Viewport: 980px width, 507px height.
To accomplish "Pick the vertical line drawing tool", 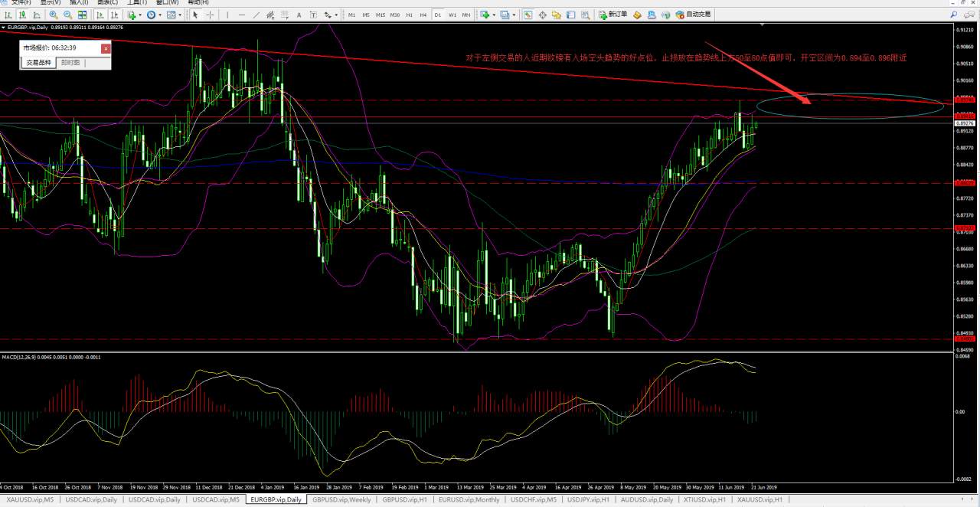I will (x=227, y=15).
